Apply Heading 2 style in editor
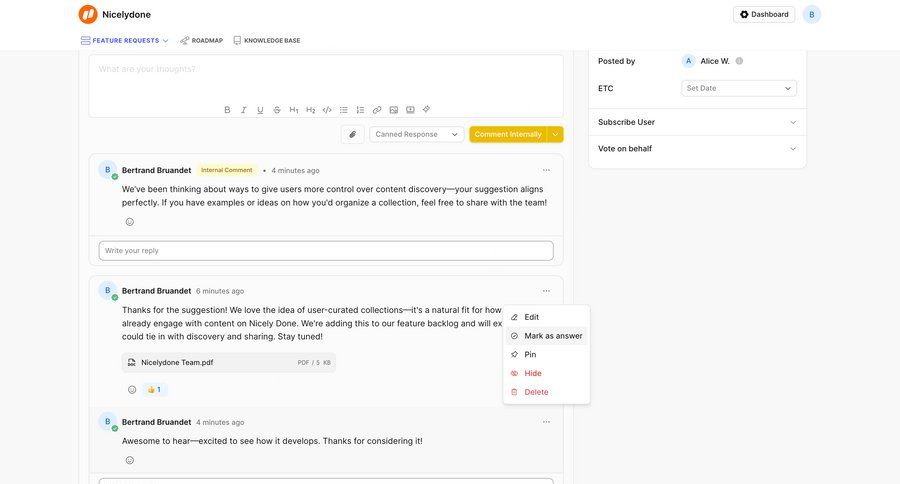 [x=311, y=110]
